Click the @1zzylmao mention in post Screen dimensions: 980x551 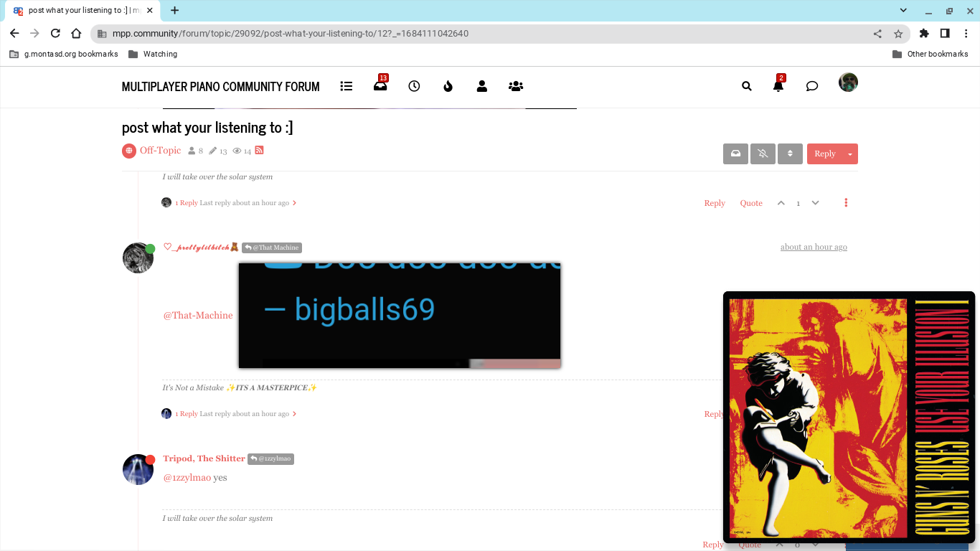[187, 478]
